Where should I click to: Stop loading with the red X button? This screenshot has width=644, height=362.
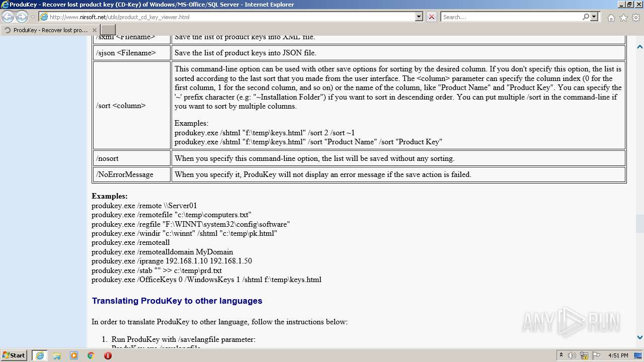(432, 17)
